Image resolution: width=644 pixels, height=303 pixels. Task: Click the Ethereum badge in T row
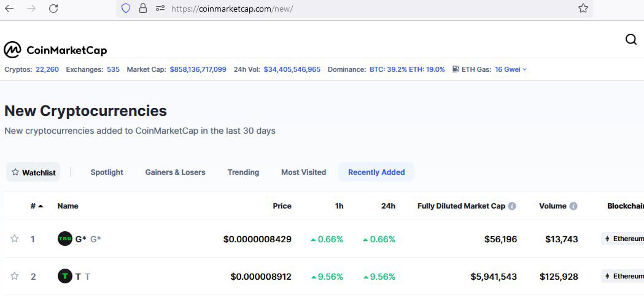[623, 276]
